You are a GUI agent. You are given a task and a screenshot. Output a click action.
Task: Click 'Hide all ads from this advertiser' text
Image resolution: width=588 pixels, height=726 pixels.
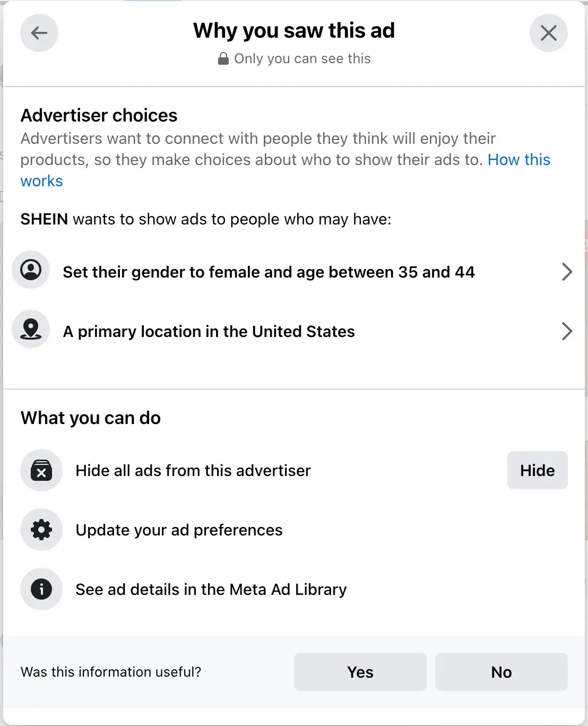point(193,471)
